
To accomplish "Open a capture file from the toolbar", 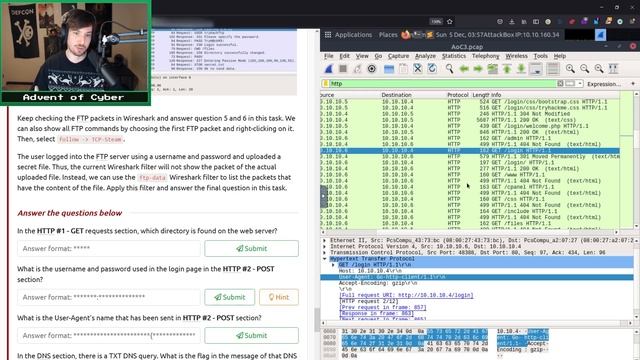I will pos(389,69).
